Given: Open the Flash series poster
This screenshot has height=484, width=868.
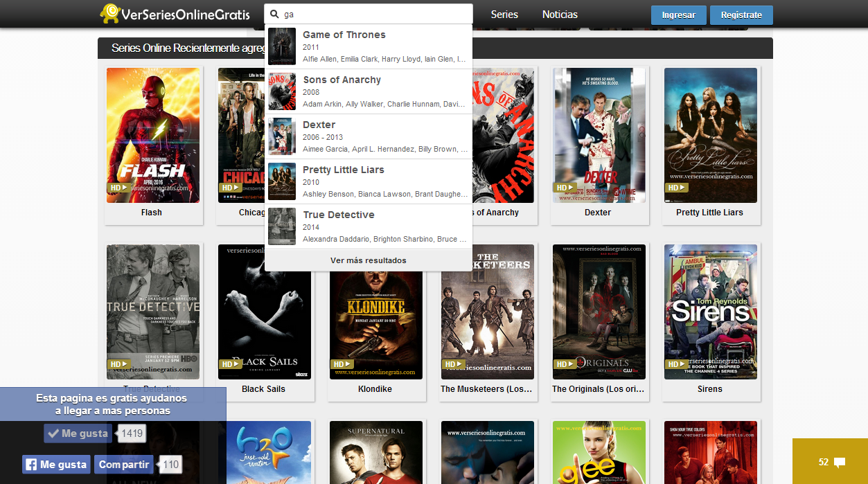Looking at the screenshot, I should click(153, 135).
